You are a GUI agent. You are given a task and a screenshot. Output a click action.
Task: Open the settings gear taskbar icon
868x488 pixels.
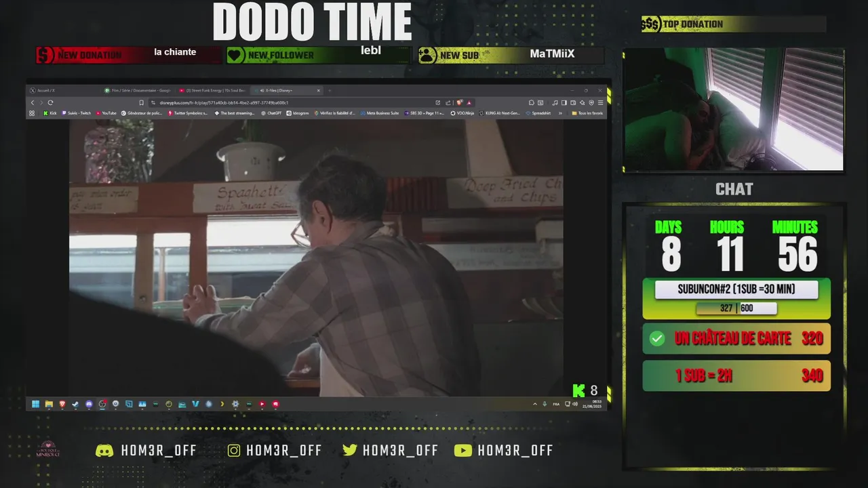235,404
